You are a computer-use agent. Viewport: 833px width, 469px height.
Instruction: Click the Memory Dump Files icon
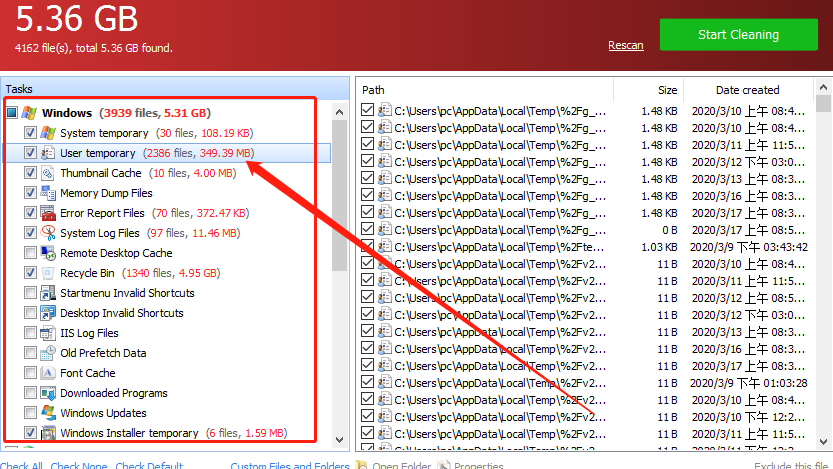(x=48, y=193)
